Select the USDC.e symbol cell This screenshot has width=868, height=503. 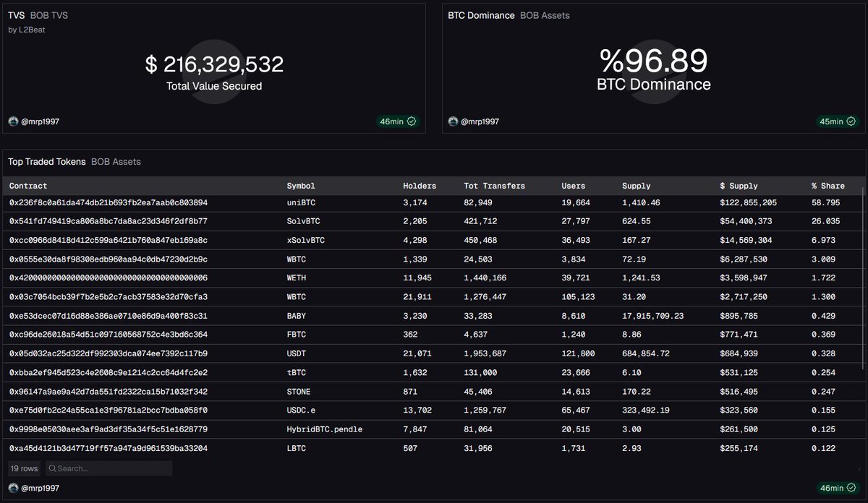(302, 410)
